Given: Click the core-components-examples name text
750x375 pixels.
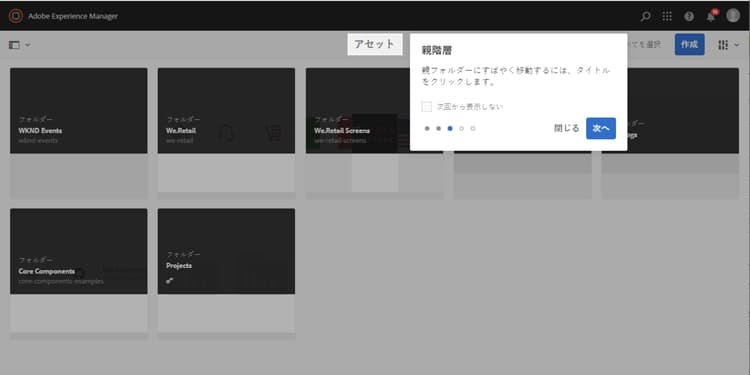Looking at the screenshot, I should click(61, 281).
